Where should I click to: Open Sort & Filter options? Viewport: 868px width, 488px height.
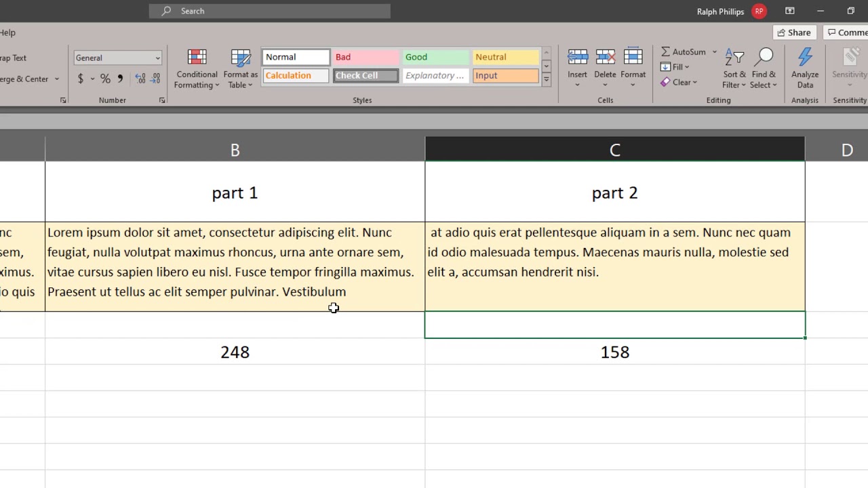tap(734, 68)
